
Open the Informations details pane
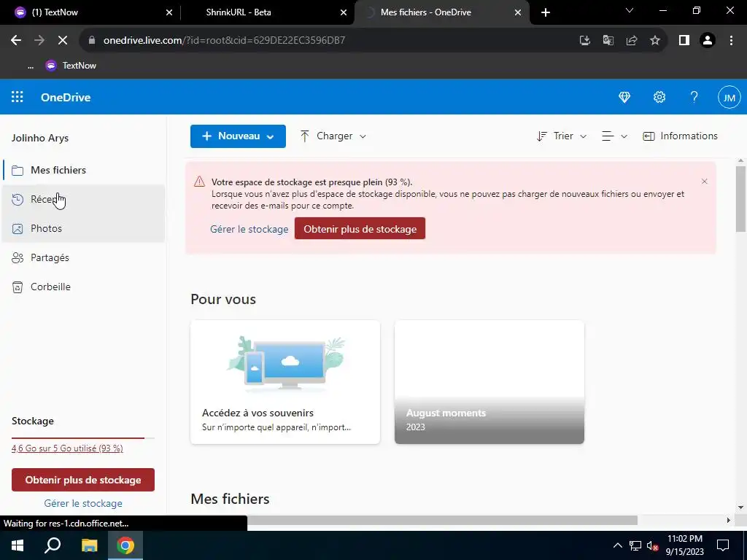(x=680, y=136)
